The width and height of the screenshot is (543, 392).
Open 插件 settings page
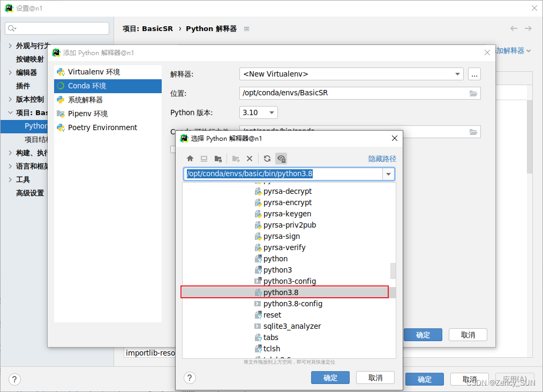pos(23,86)
